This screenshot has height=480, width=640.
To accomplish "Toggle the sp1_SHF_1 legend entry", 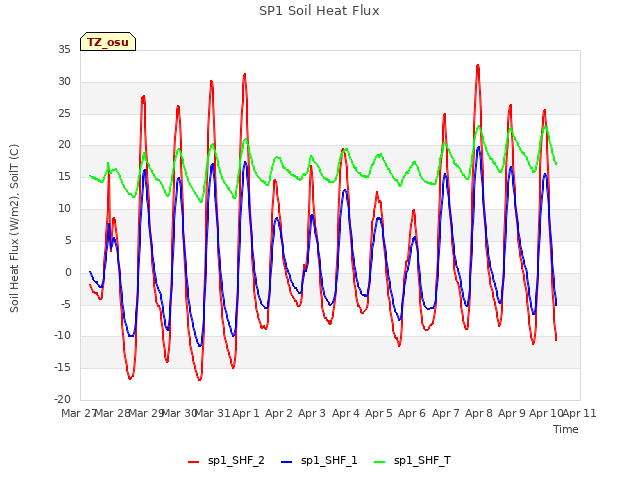I will 319,461.
